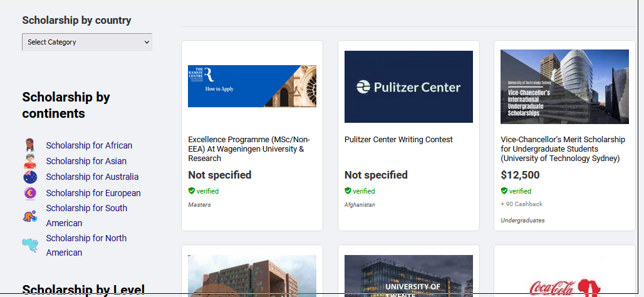
Task: Click the verified shield on the $12,500 scholarship
Action: tap(504, 190)
